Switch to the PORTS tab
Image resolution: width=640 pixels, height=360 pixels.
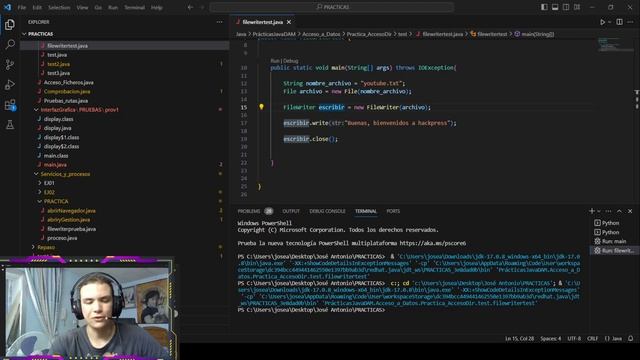tap(393, 211)
